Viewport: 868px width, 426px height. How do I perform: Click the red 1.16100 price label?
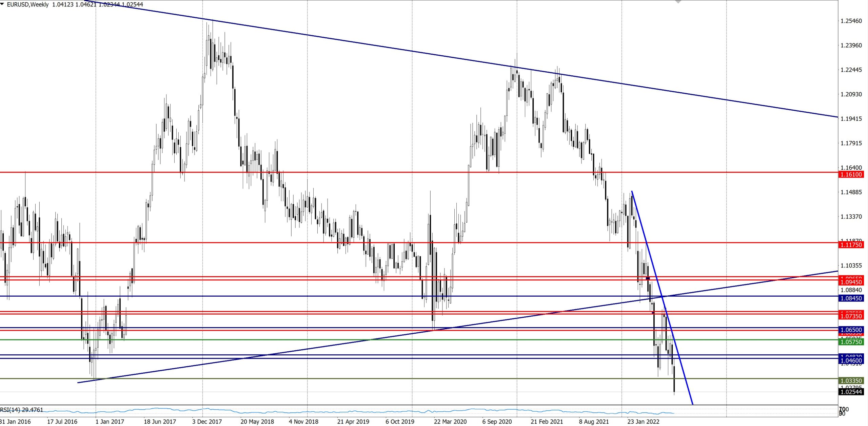(851, 174)
